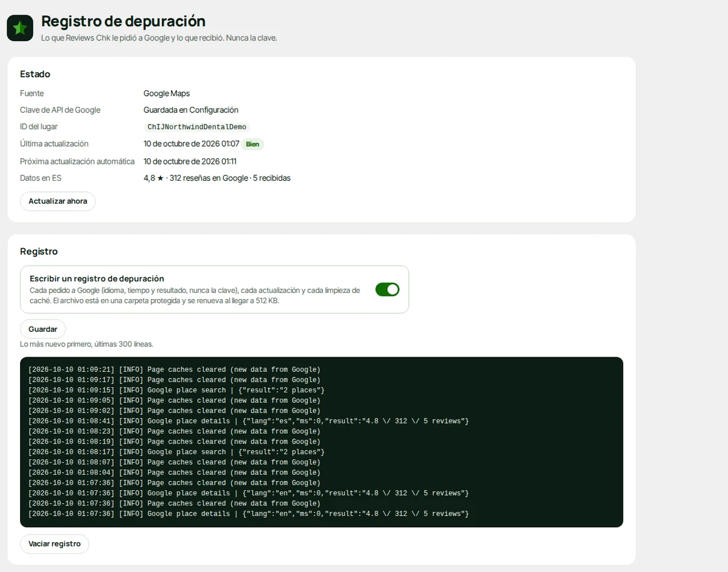
Task: Click the 10 de octubre de 2026 01:07 date
Action: (191, 144)
